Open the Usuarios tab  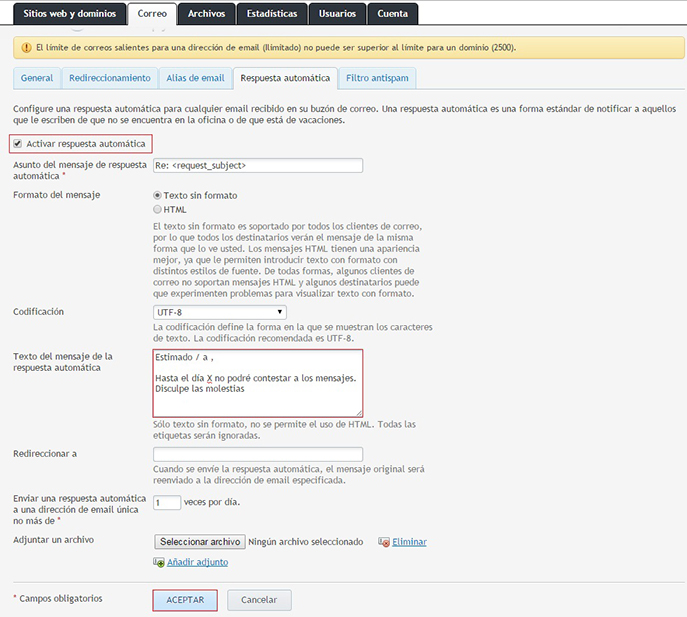tap(337, 14)
